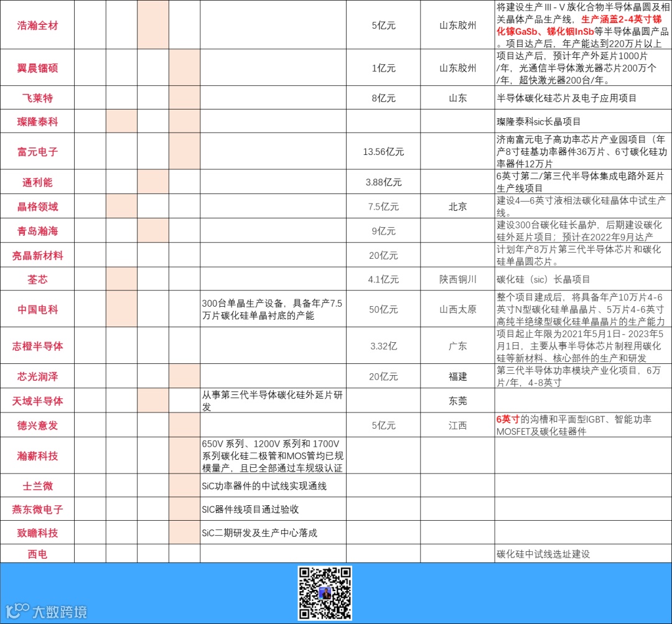
Task: Select the company name 翼晨镭硕
Action: 37,68
